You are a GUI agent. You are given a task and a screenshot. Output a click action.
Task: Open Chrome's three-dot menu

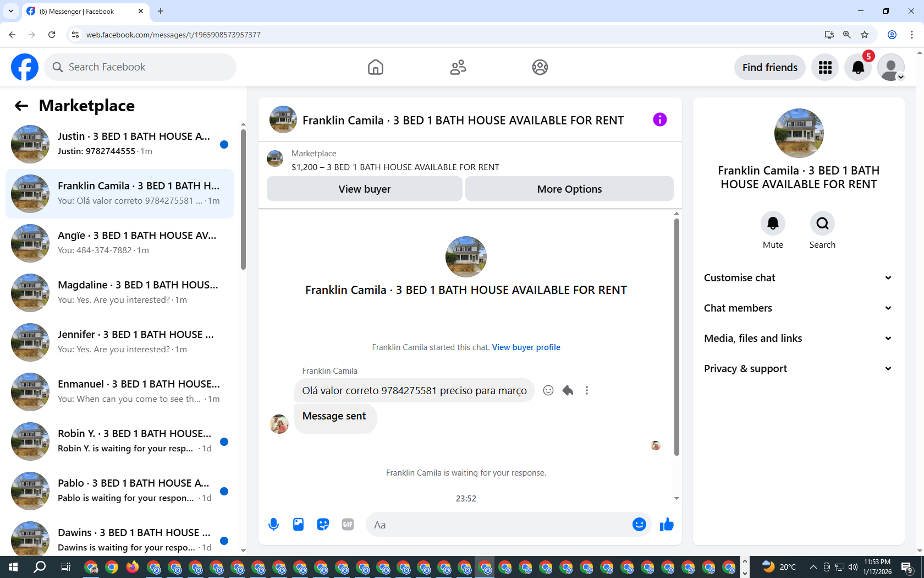tap(912, 35)
